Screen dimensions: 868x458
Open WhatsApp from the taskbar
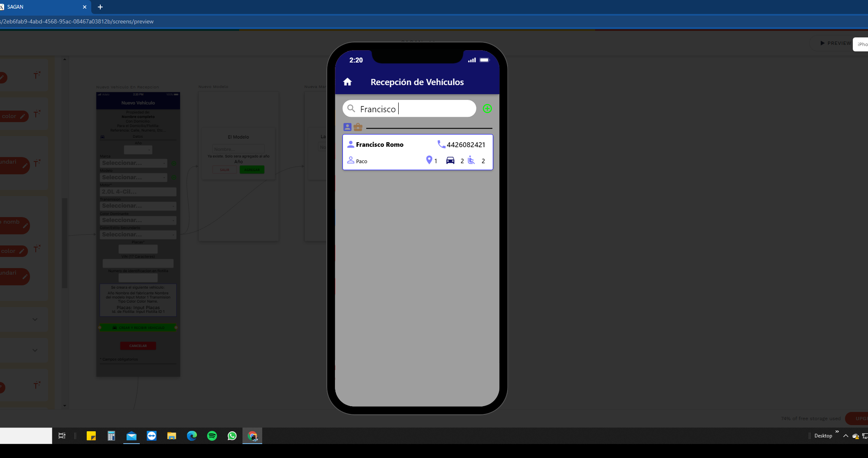232,436
